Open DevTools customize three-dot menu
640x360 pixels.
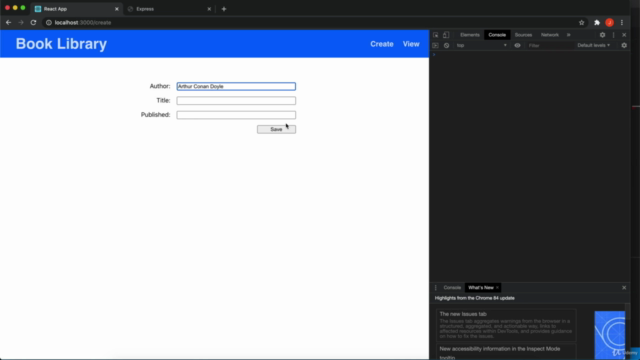tap(613, 35)
